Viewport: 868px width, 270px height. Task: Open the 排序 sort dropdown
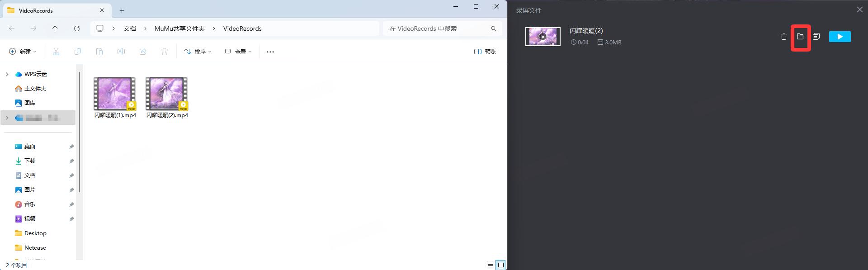(x=198, y=52)
